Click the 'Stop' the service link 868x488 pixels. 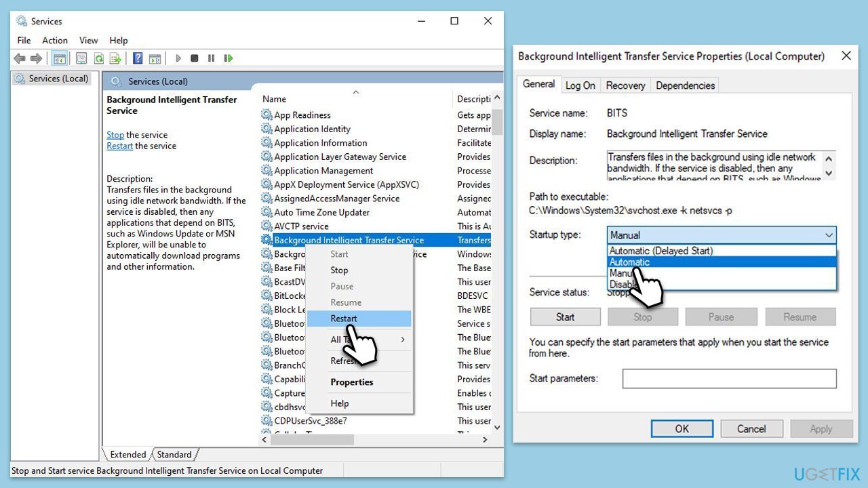point(115,135)
